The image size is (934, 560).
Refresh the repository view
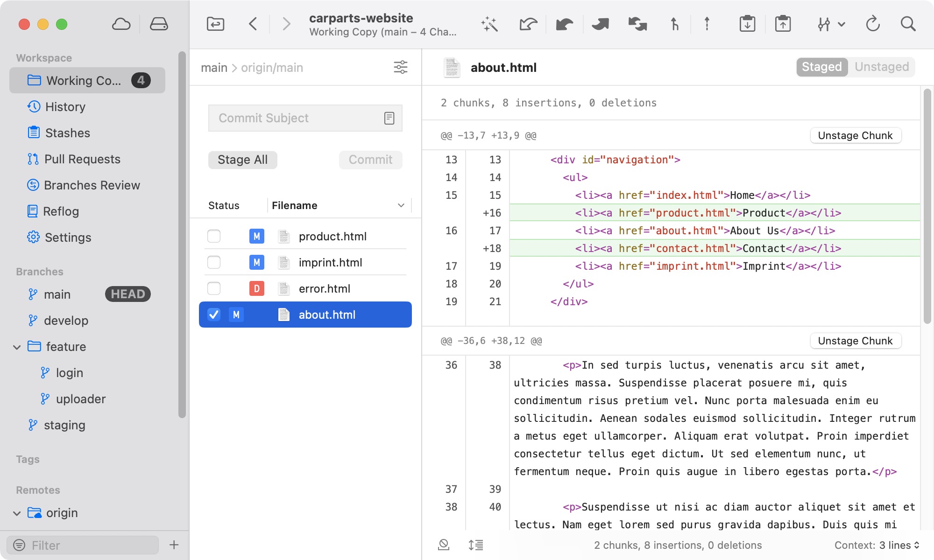[x=873, y=24]
